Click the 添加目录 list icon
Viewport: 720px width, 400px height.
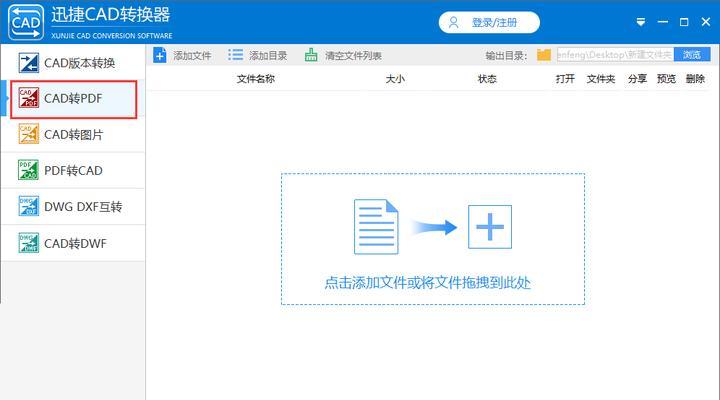[x=236, y=55]
